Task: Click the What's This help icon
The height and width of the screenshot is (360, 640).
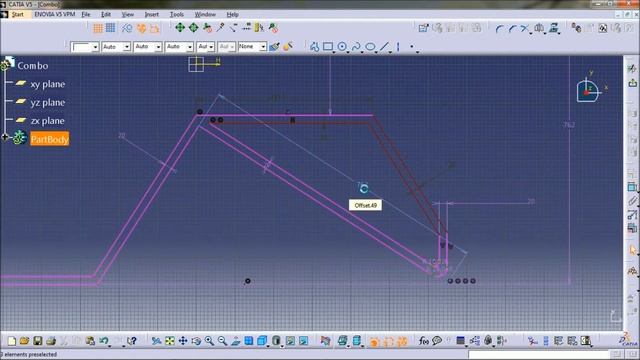Action: coord(131,341)
